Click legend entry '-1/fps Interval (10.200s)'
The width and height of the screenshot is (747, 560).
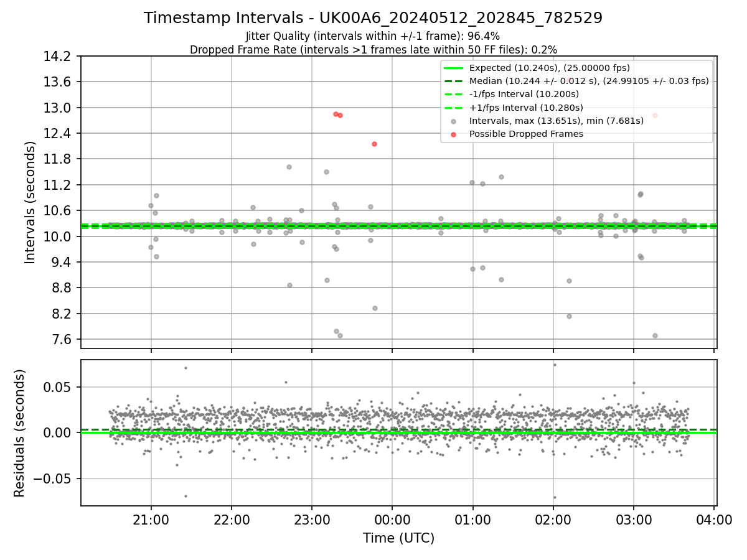524,94
